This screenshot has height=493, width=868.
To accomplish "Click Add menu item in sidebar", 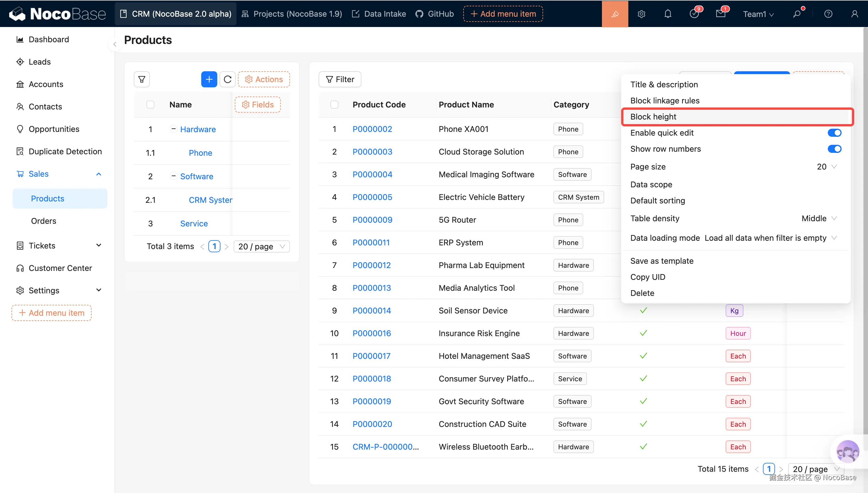I will 51,313.
